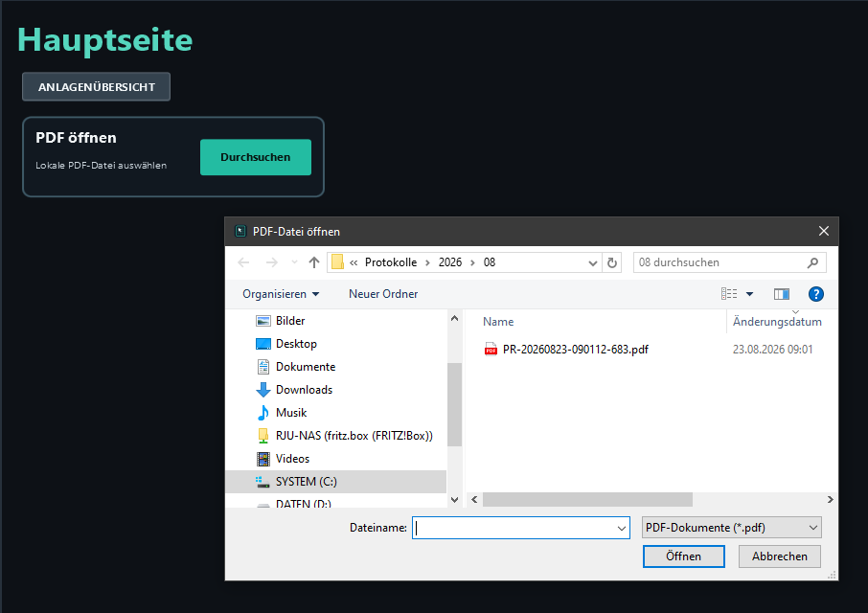Click the Abbrechen button

coord(780,556)
